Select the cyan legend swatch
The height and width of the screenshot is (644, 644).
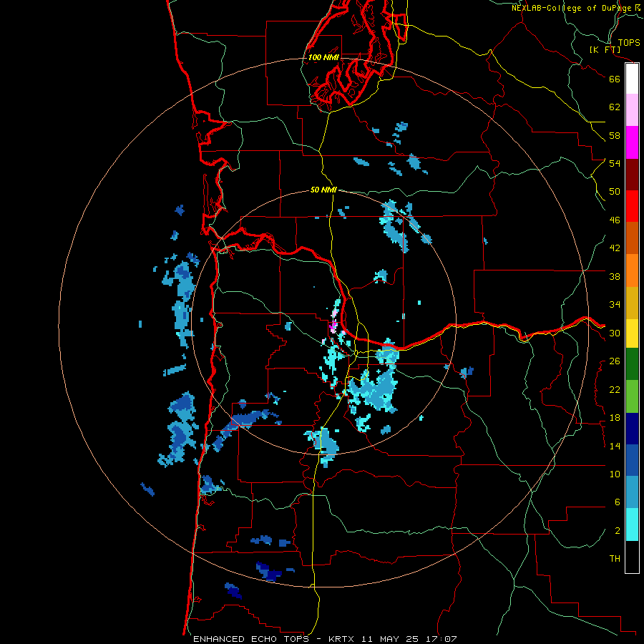632,525
